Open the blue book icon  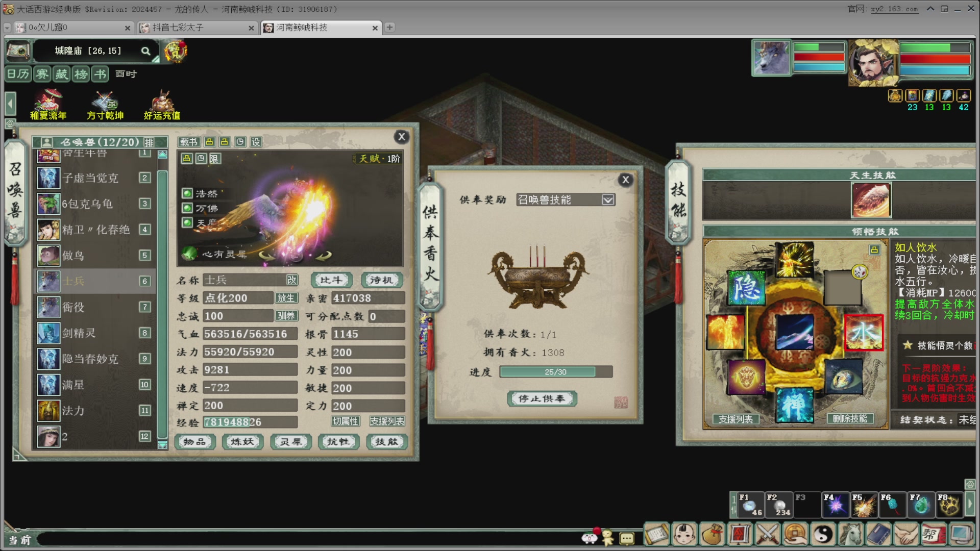[x=878, y=534]
